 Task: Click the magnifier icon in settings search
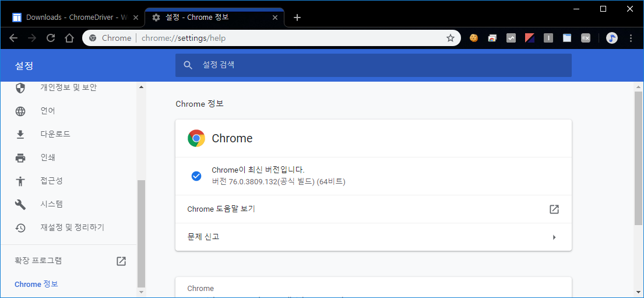[188, 65]
